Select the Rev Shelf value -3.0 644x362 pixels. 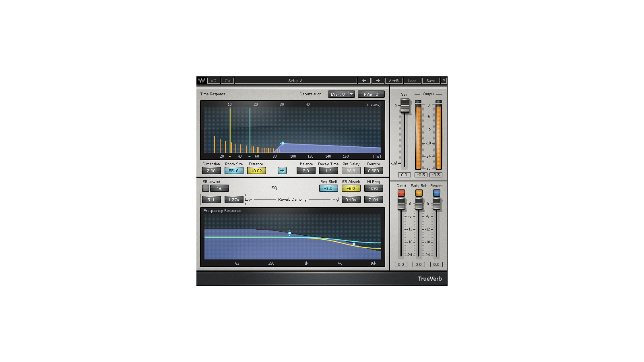(x=328, y=188)
